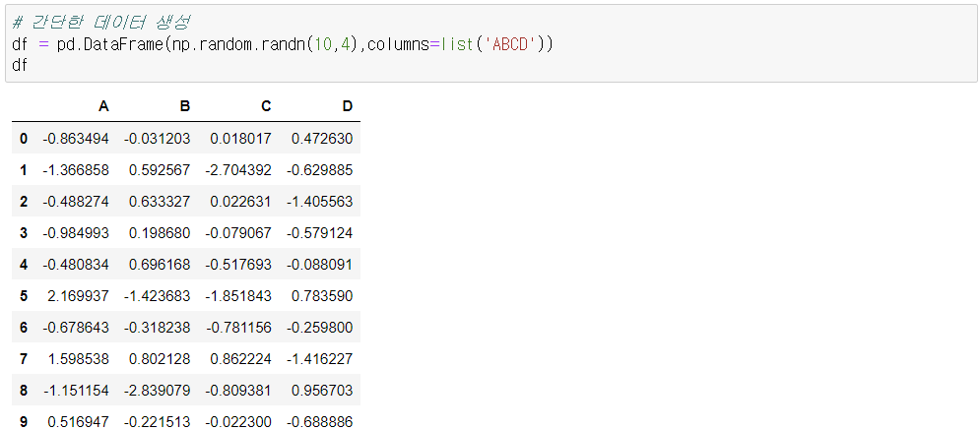Image resolution: width=980 pixels, height=430 pixels.
Task: Click inside the code cell editor
Action: [490, 43]
